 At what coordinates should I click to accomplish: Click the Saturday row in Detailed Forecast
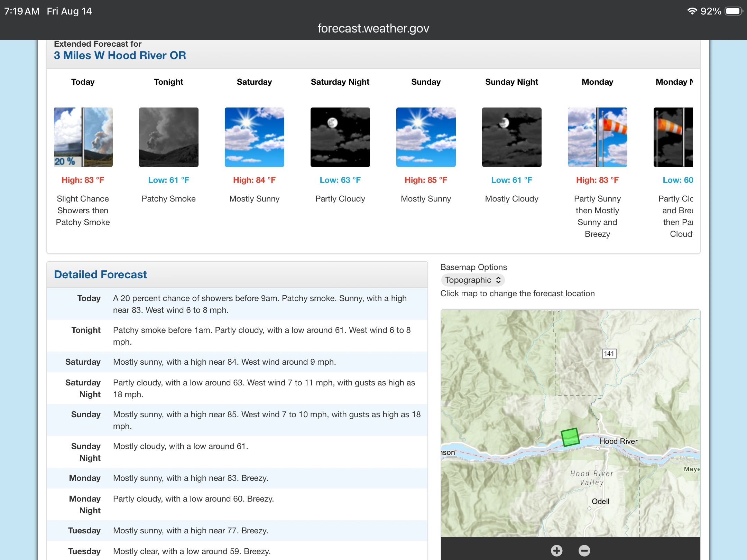click(x=237, y=362)
